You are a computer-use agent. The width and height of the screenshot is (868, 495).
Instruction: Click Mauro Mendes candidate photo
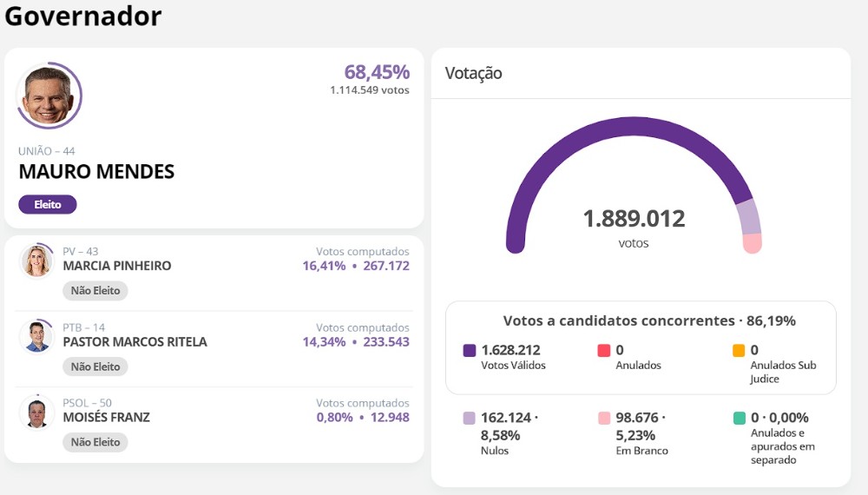49,96
